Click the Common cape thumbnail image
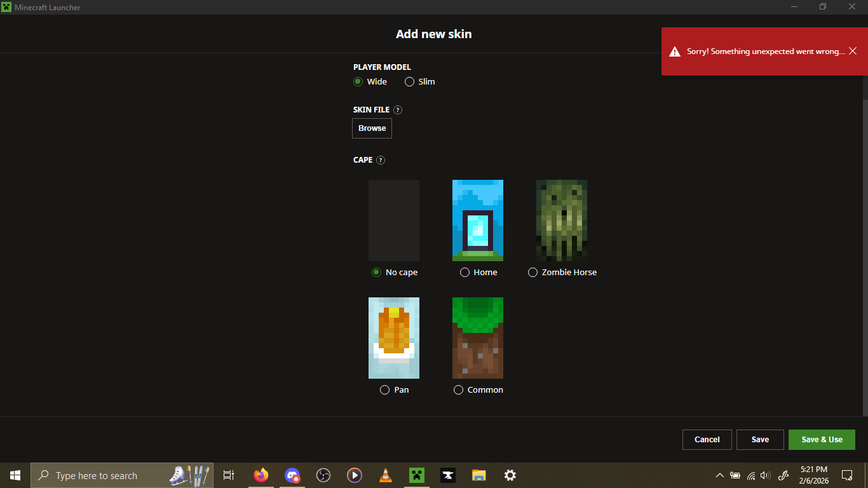Image resolution: width=868 pixels, height=488 pixels. tap(477, 337)
